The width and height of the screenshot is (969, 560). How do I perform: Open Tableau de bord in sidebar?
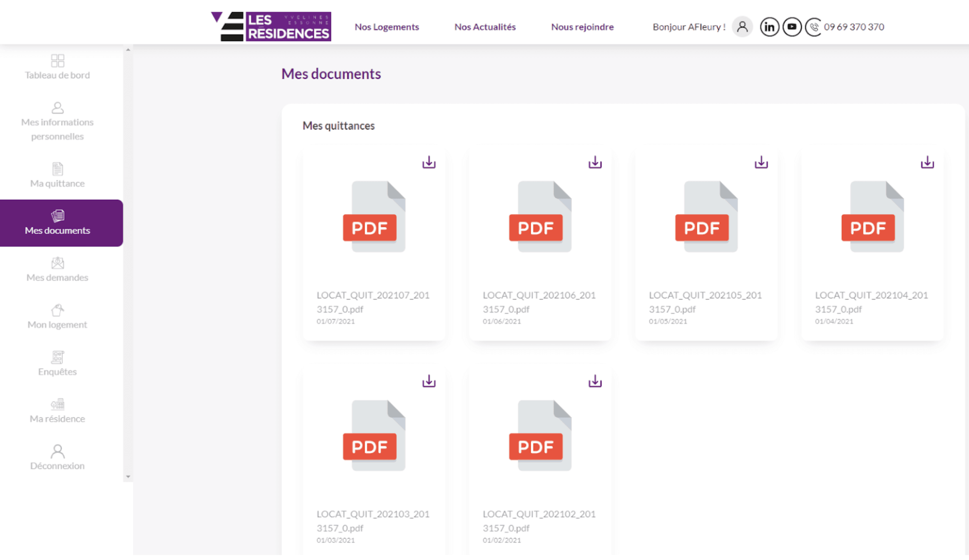click(x=57, y=67)
